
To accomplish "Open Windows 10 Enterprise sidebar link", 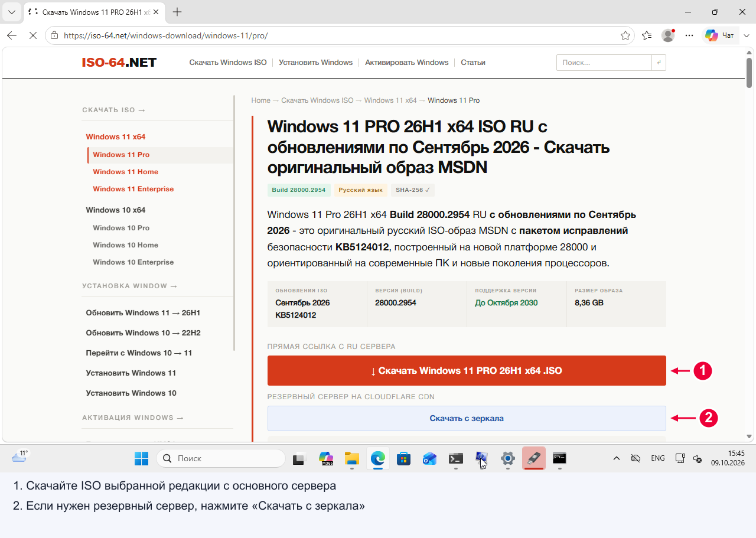I will [133, 262].
